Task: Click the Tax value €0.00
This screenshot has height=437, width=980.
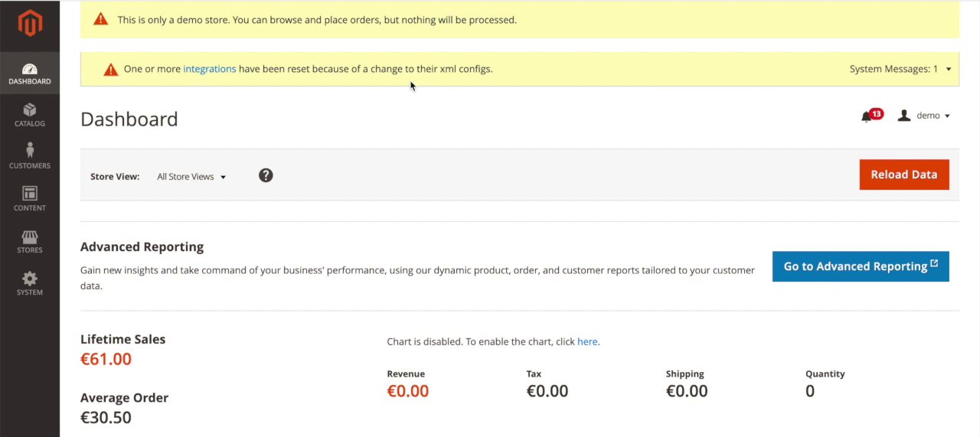Action: click(547, 391)
